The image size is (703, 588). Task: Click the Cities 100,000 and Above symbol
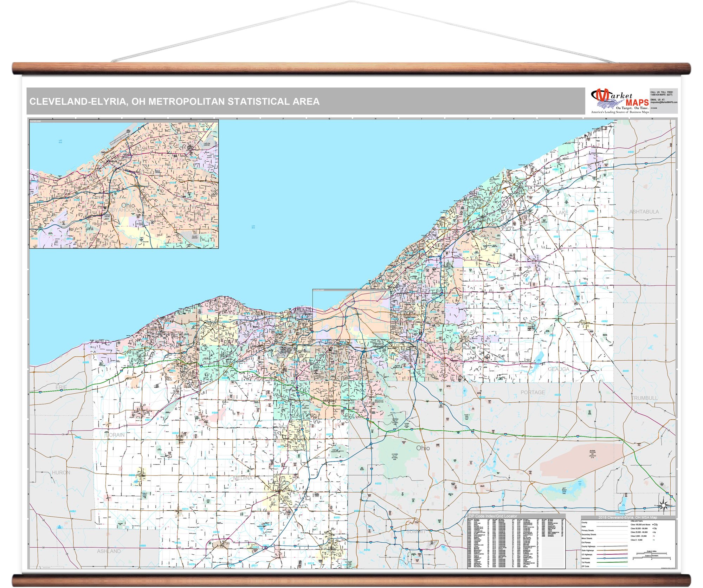pyautogui.click(x=653, y=525)
